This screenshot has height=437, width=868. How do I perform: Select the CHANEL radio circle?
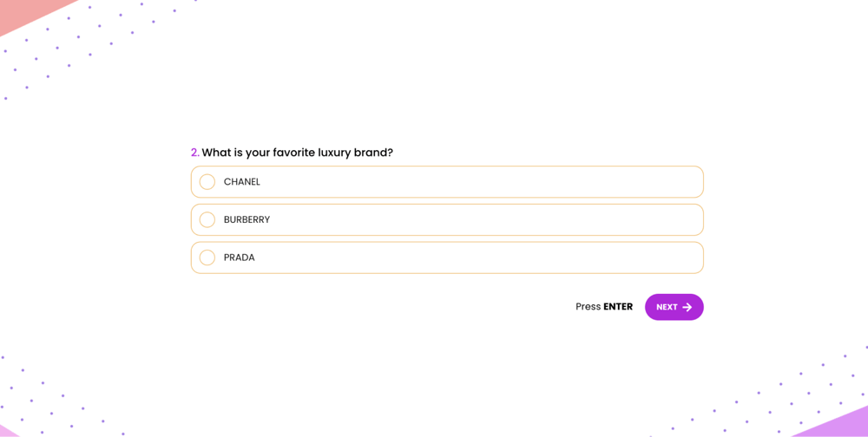click(207, 182)
